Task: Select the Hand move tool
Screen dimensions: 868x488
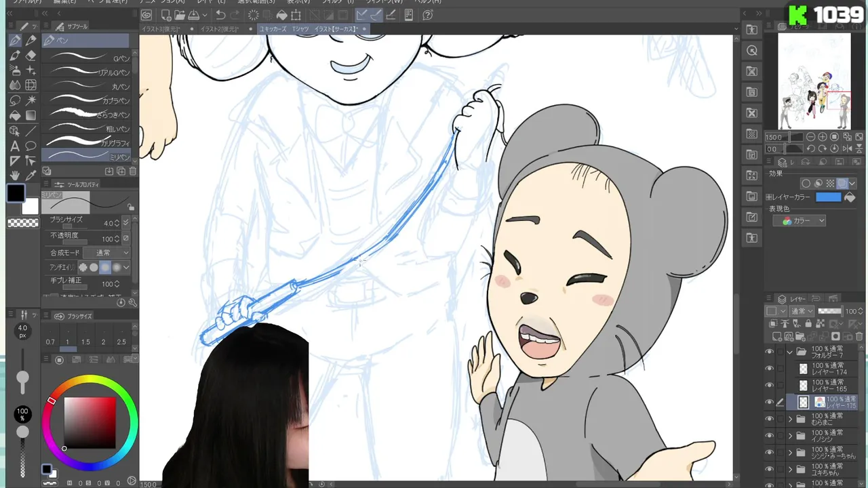Action: (15, 176)
